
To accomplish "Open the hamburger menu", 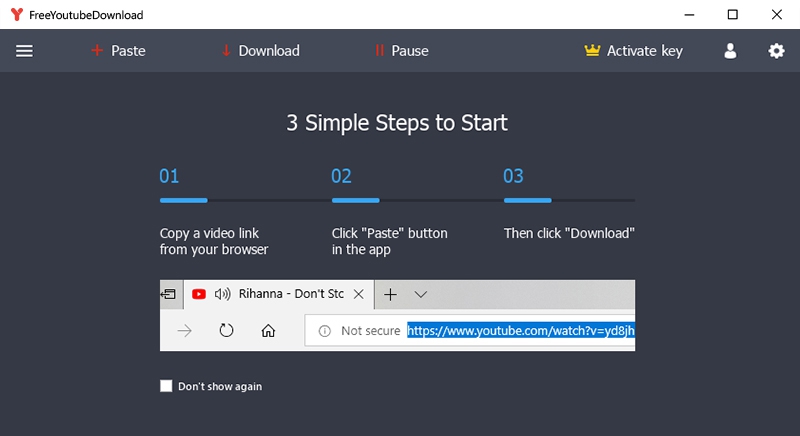I will pos(24,51).
